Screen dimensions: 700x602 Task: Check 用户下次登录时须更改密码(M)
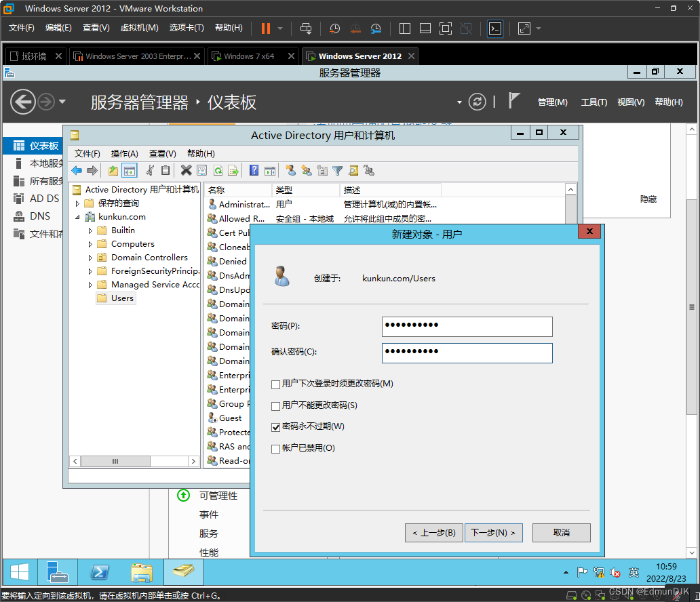[275, 384]
